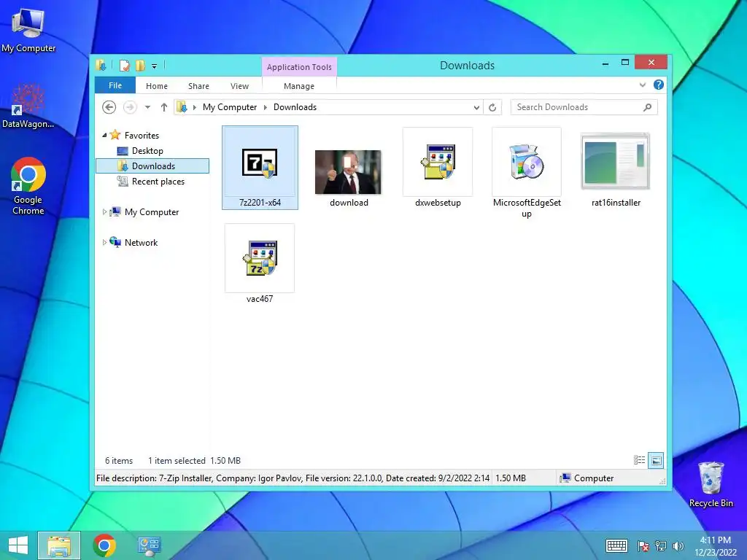Open the touch keyboard tray icon
Screen dimensions: 747x560
pyautogui.click(x=616, y=545)
